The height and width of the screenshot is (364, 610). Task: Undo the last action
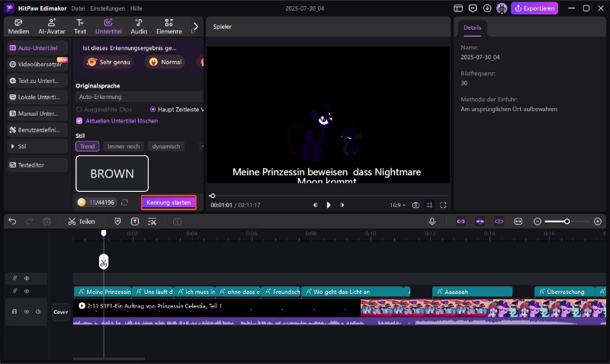coord(12,222)
